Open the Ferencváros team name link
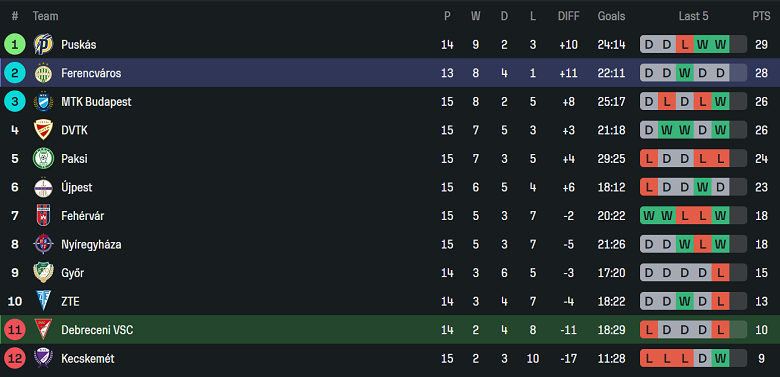The width and height of the screenshot is (780, 377). (91, 74)
